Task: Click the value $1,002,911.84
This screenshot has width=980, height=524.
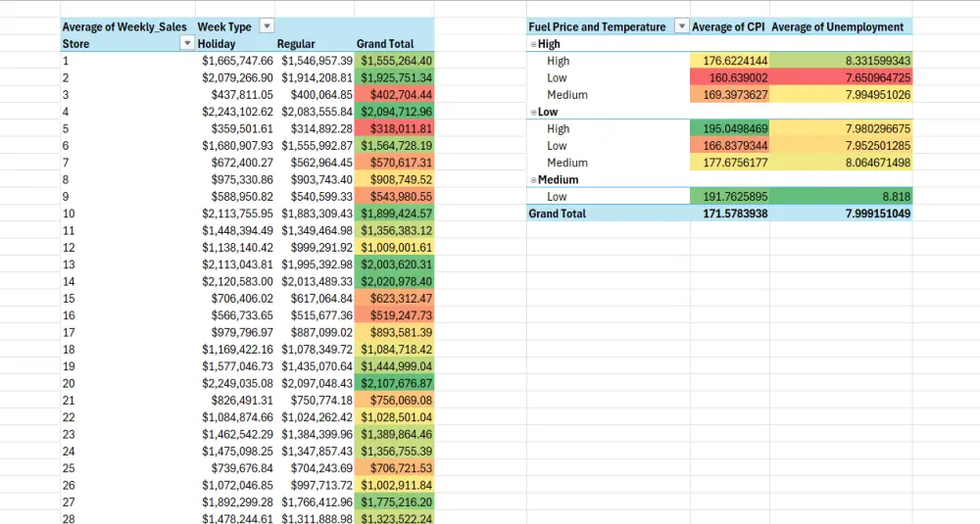Action: (395, 485)
